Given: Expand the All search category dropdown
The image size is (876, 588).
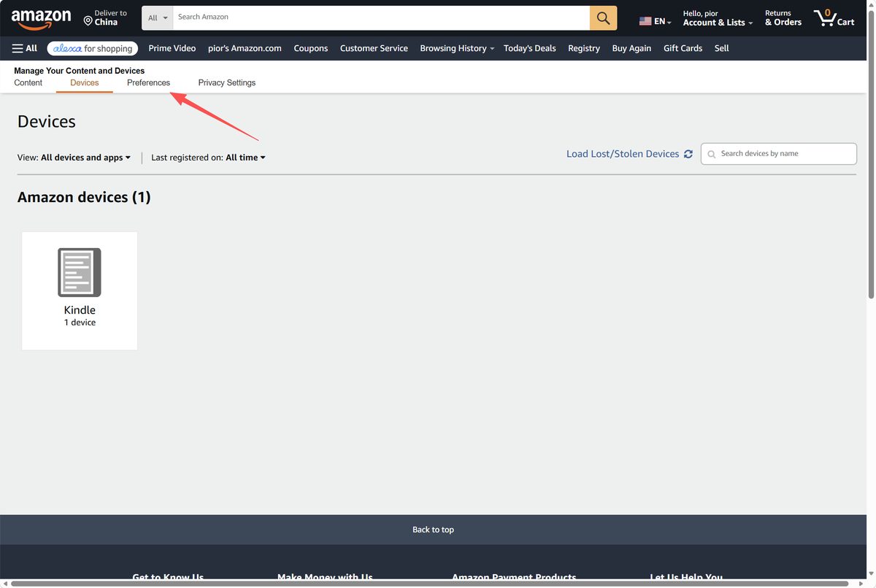Looking at the screenshot, I should pos(157,18).
